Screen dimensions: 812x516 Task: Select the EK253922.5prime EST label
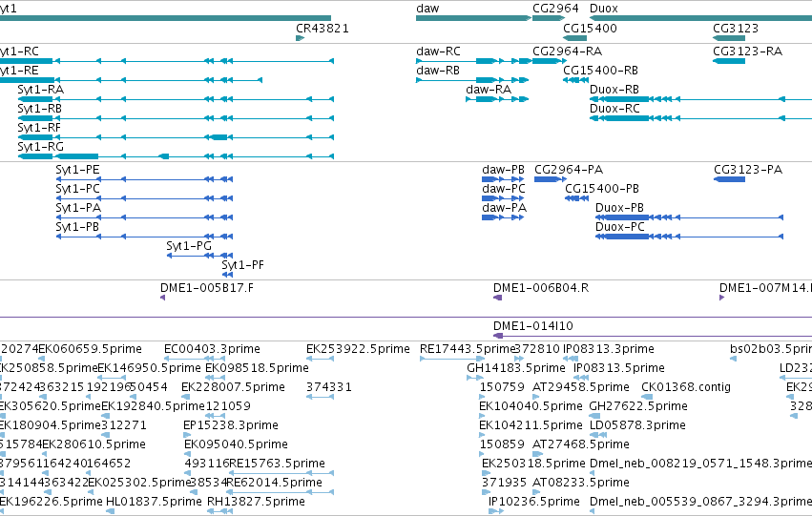click(358, 349)
